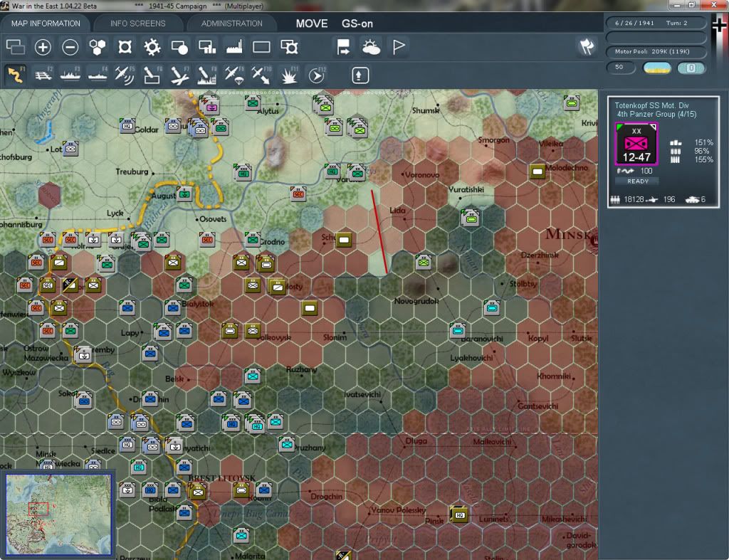Click the field showing 50
Viewport: 729px width, 560px height.
(x=621, y=68)
